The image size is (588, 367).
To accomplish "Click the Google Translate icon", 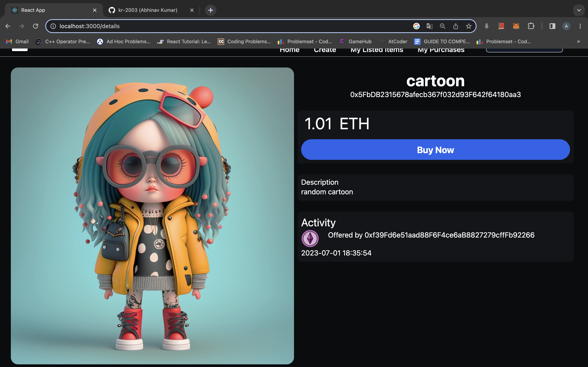I will 429,26.
